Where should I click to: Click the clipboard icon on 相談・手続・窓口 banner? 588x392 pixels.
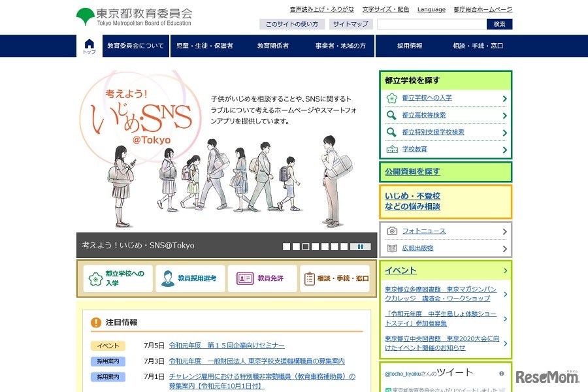click(309, 278)
